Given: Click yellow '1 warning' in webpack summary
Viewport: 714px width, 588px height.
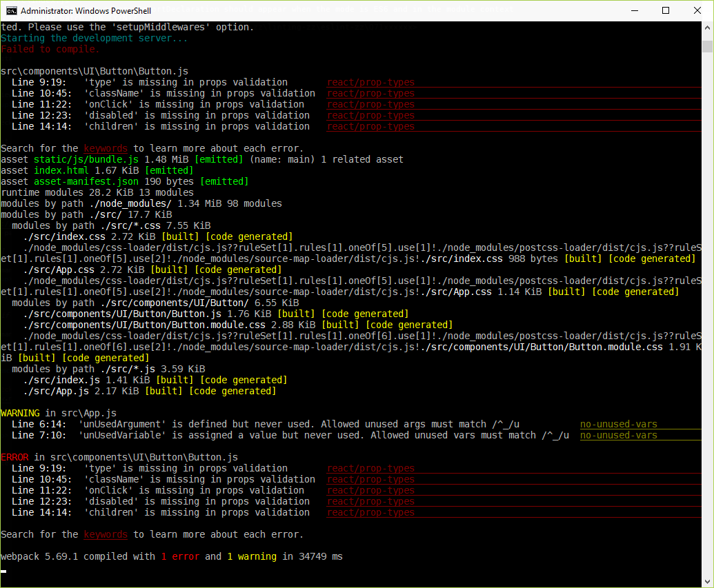Looking at the screenshot, I should click(252, 556).
